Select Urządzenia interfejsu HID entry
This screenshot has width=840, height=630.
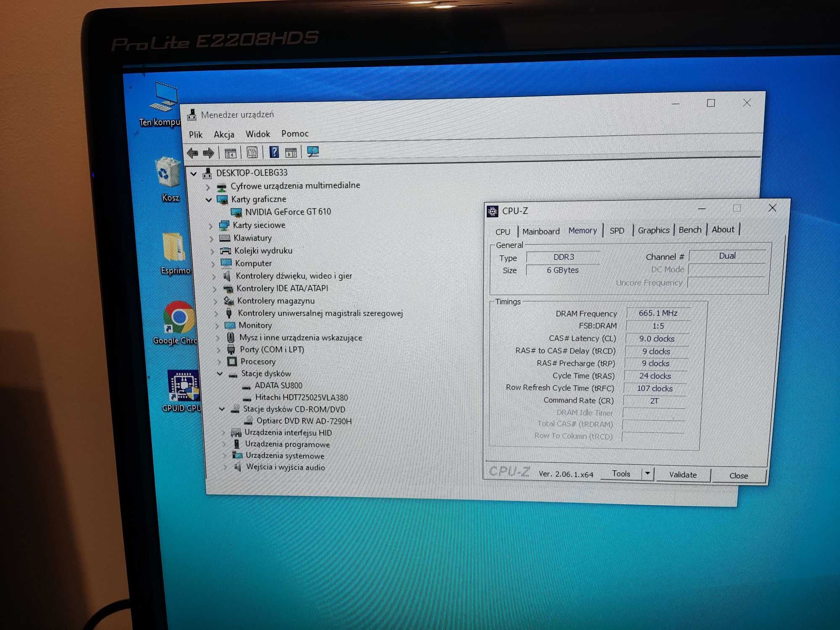coord(288,433)
